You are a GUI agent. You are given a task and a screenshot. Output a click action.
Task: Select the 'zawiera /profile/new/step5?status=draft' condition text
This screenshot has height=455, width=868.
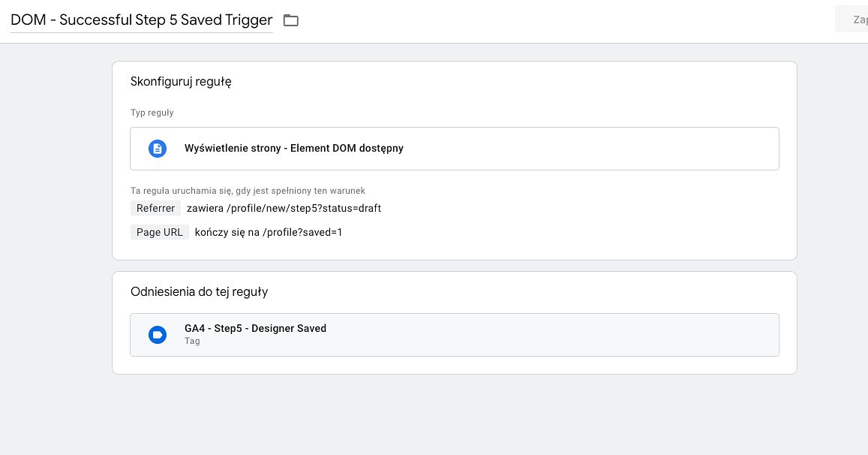(284, 208)
